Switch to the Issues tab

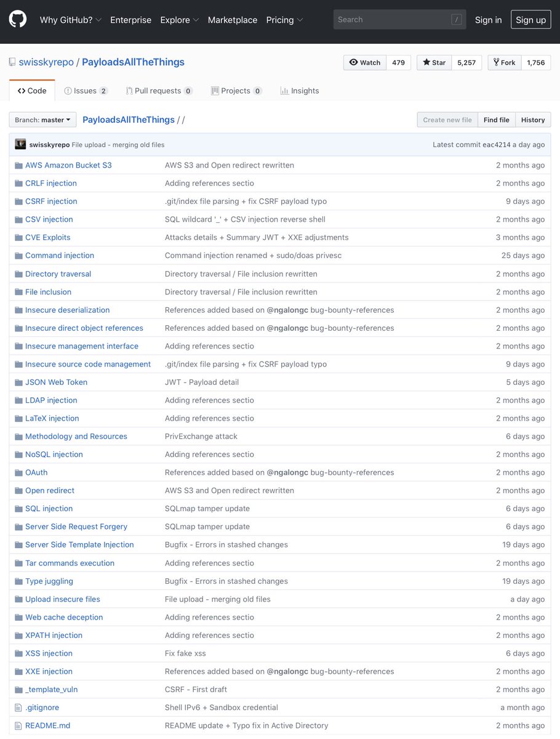(86, 91)
